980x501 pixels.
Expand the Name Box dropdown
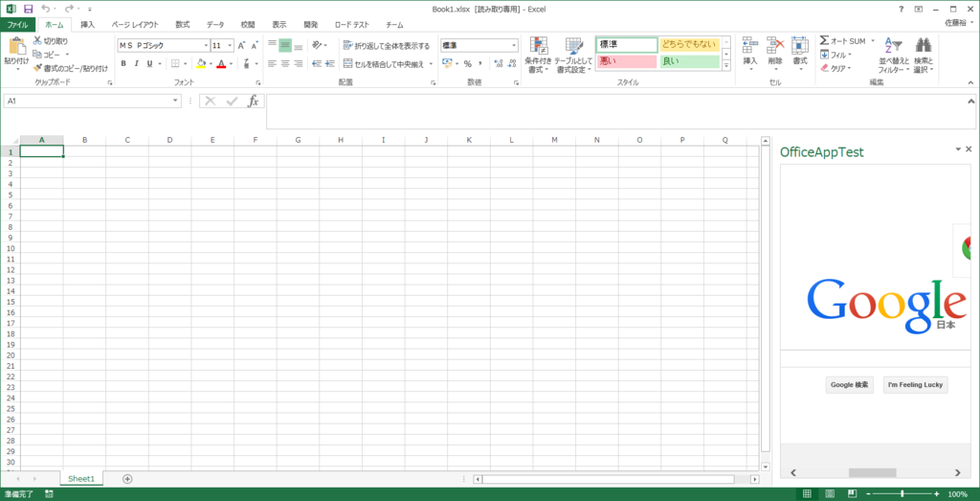point(177,102)
